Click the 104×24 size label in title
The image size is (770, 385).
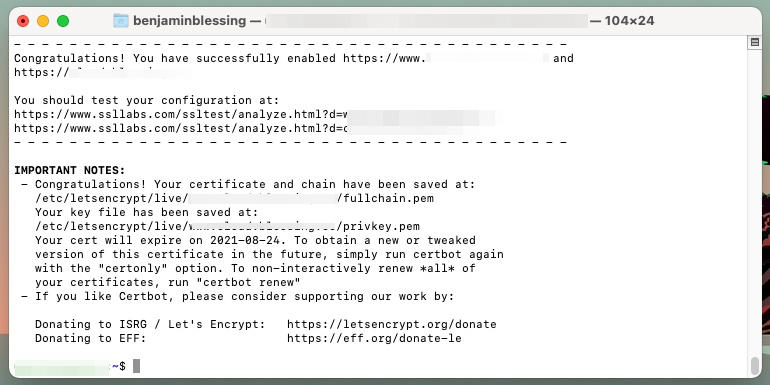[630, 21]
